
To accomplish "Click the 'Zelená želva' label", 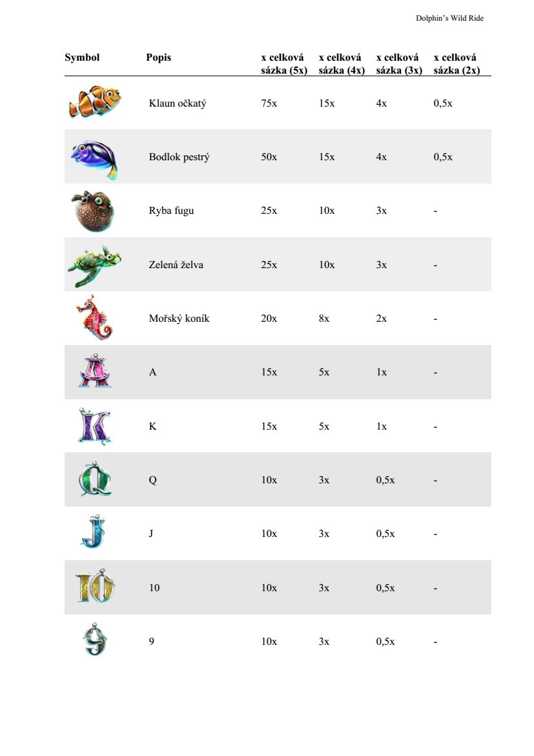I will click(176, 265).
